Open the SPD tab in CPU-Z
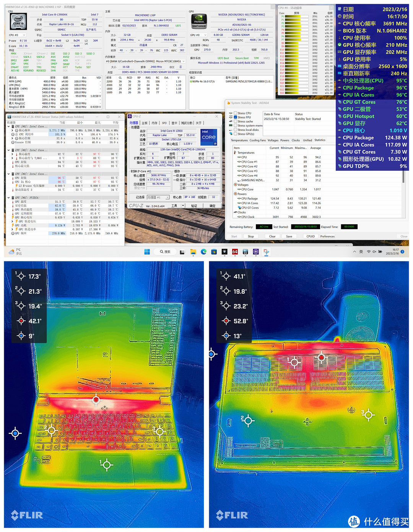Image resolution: width=413 pixels, height=532 pixels. pos(164,123)
